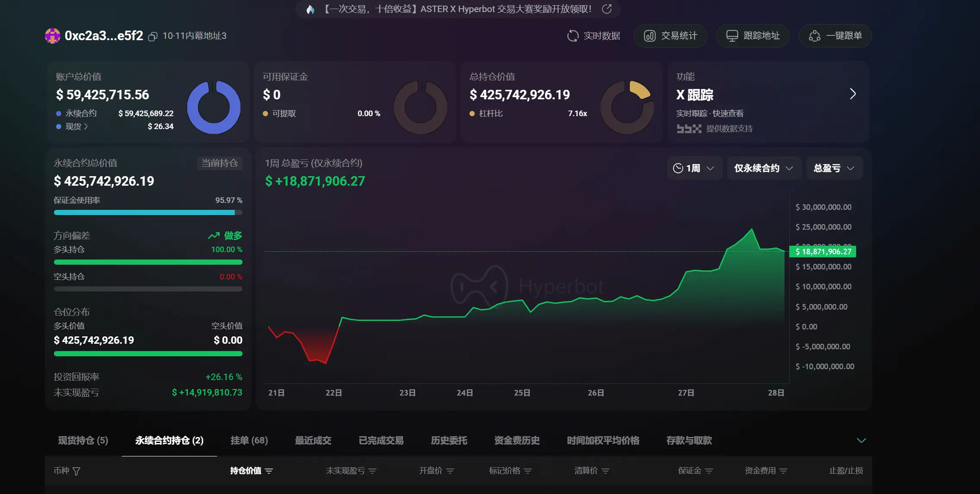Collapse positions panel with chevron
Image resolution: width=980 pixels, height=494 pixels.
pos(861,440)
